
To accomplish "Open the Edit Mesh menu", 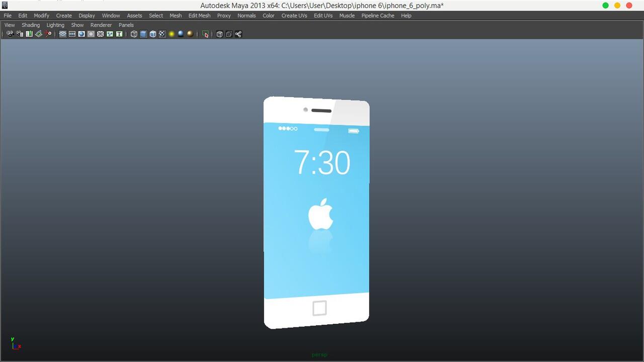I will pyautogui.click(x=199, y=16).
